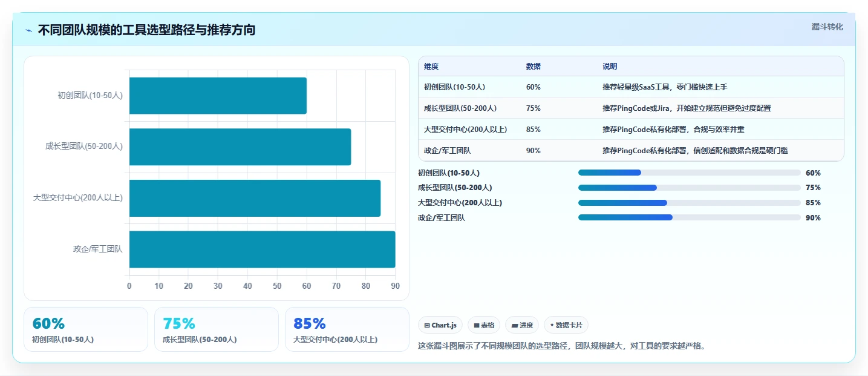
Task: Click the 60% progress bar for 初创团队
Action: pos(690,173)
